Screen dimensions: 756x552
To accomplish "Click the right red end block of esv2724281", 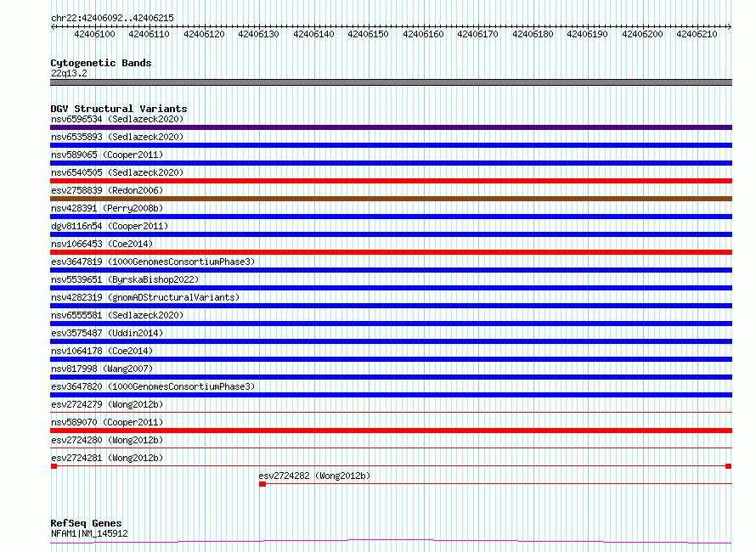I will pyautogui.click(x=729, y=466).
